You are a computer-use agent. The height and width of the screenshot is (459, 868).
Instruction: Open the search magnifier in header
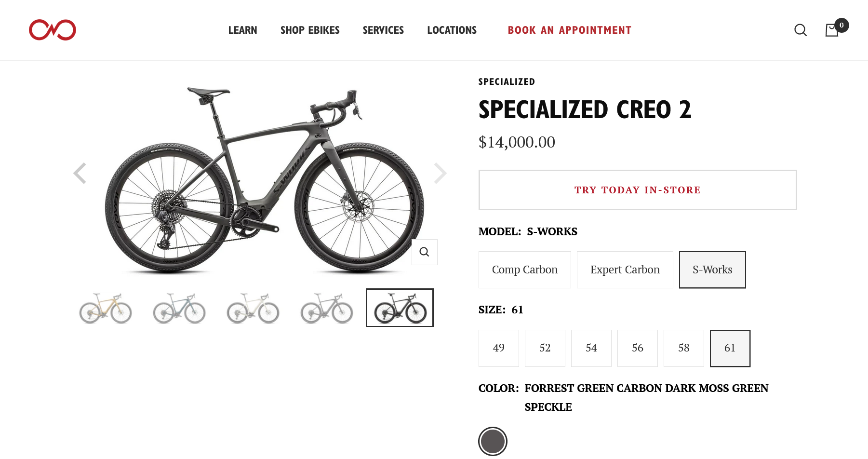tap(800, 30)
